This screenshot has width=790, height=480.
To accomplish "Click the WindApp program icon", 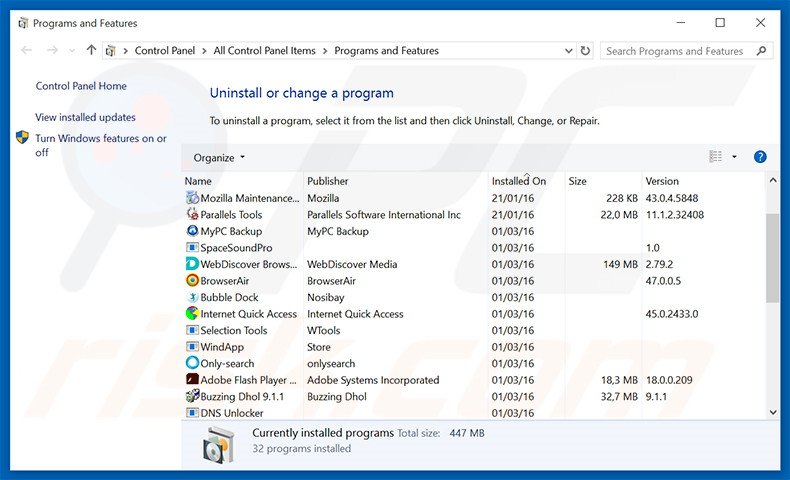I will coord(192,347).
